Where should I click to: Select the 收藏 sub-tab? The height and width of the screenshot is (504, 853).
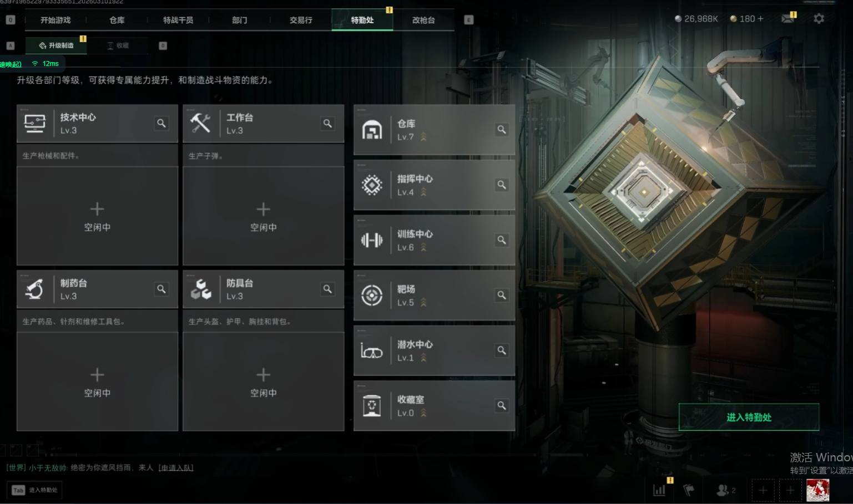click(x=118, y=45)
